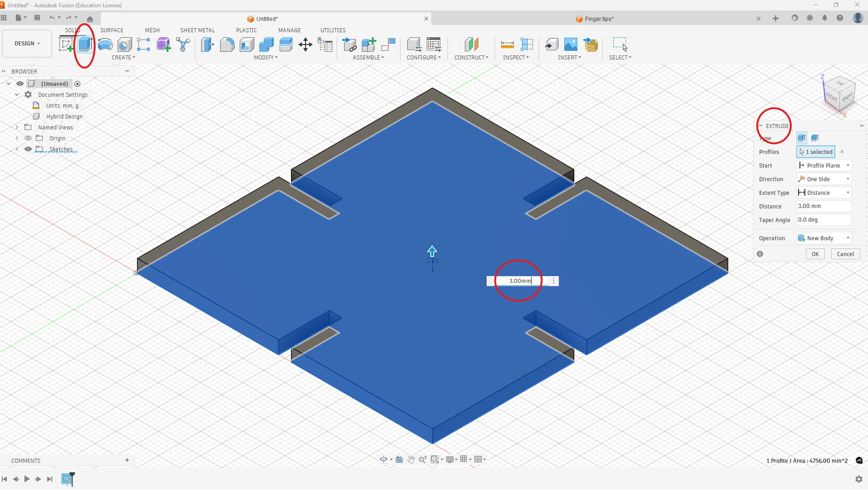Image resolution: width=868 pixels, height=490 pixels.
Task: Switch to the SHEET METAL tab
Action: coord(197,30)
